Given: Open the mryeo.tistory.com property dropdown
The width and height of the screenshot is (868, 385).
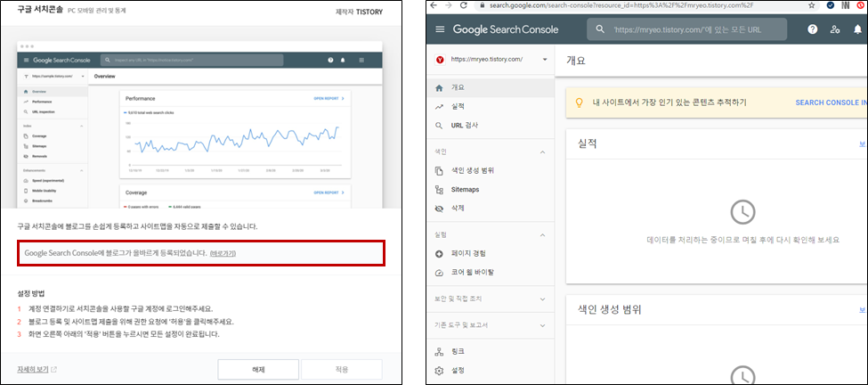Looking at the screenshot, I should [545, 60].
